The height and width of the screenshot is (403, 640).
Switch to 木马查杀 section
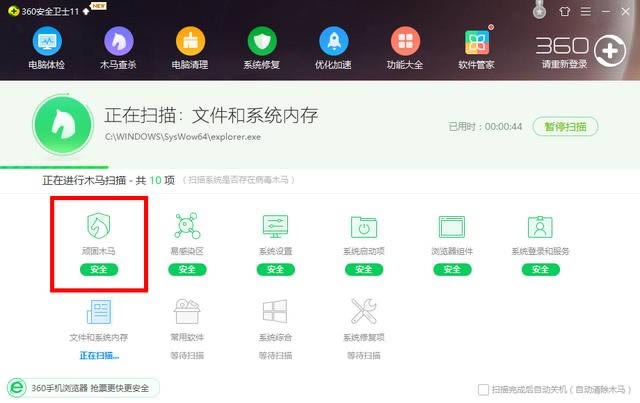(119, 49)
